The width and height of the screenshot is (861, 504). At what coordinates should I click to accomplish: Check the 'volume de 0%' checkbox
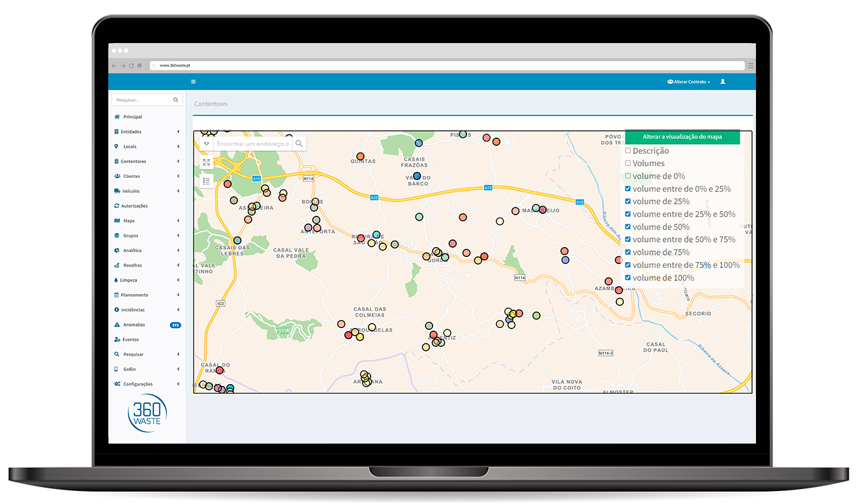click(628, 176)
